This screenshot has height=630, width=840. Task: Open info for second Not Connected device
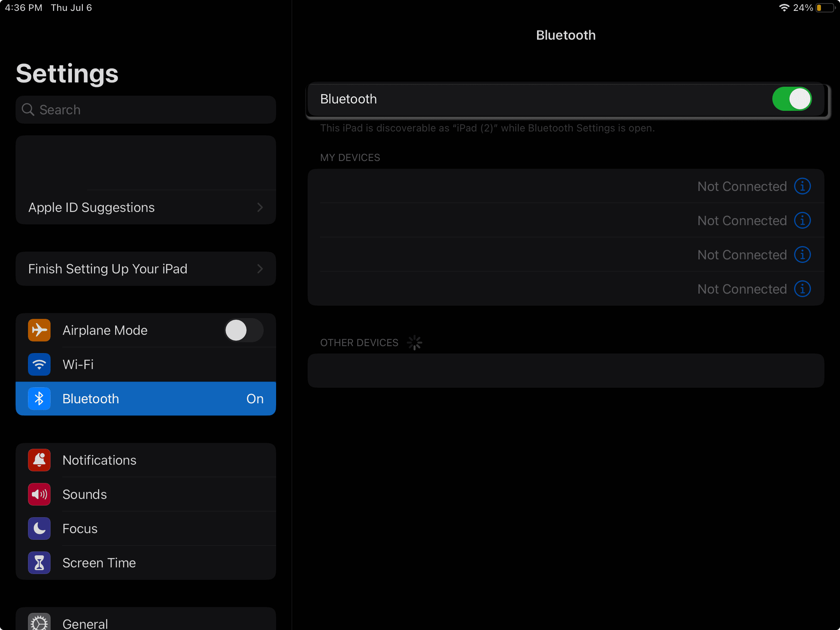point(802,220)
